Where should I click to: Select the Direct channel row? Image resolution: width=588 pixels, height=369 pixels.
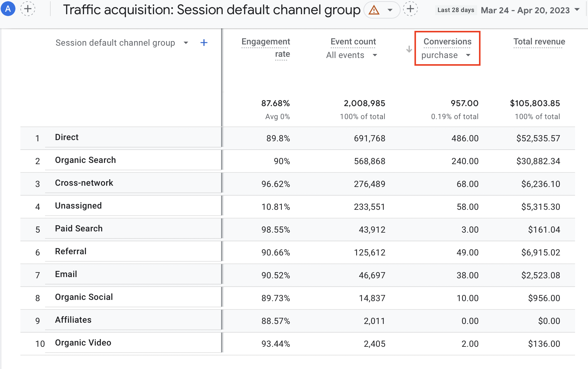click(x=67, y=137)
